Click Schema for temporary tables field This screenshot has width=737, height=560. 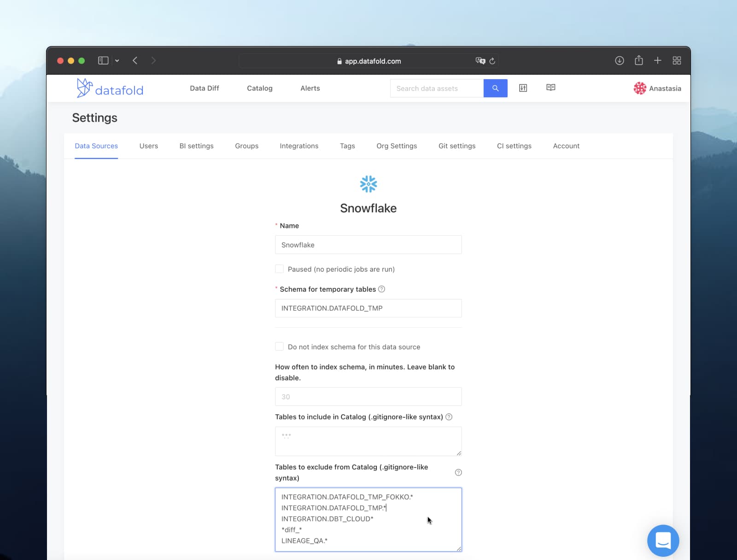[x=368, y=308]
